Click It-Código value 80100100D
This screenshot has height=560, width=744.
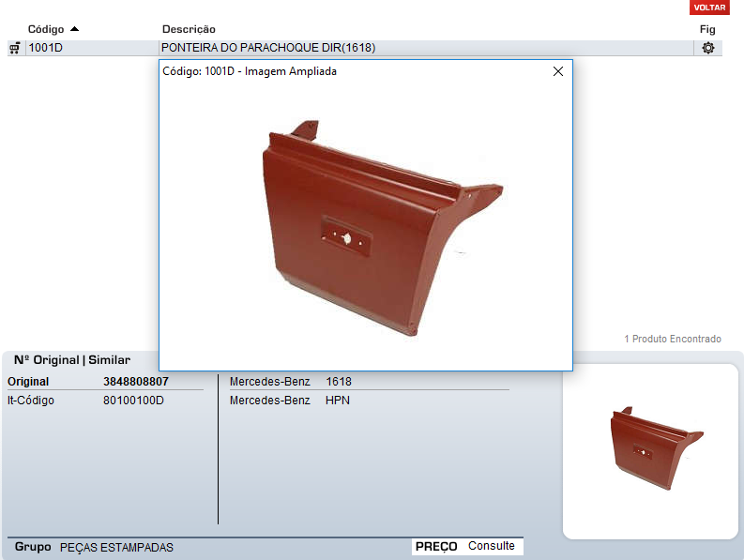point(133,401)
